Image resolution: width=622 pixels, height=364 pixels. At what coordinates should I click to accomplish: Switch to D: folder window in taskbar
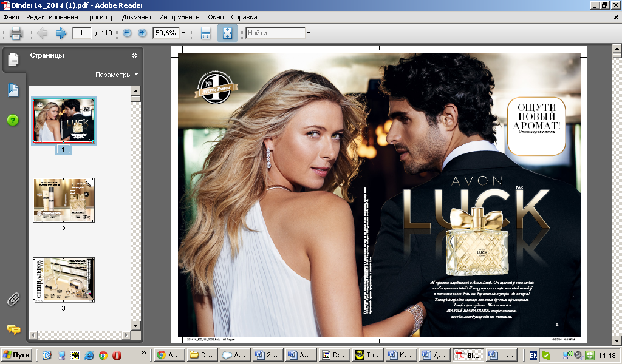pos(202,355)
